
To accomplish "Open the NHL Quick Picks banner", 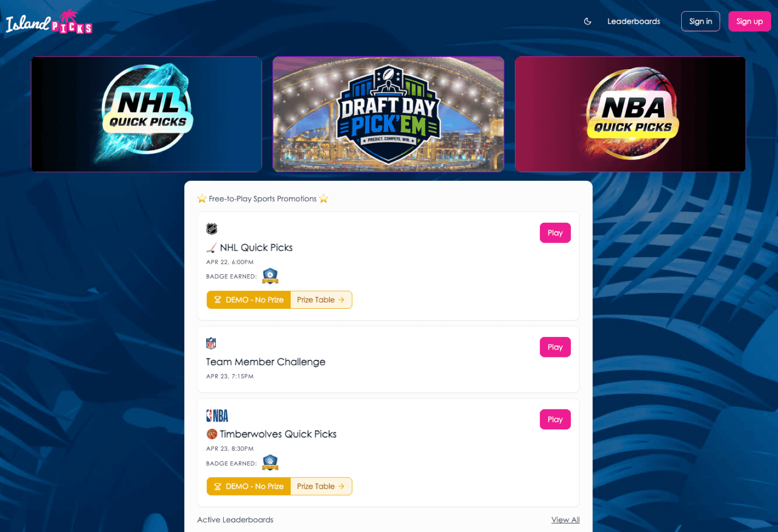I will tap(146, 114).
